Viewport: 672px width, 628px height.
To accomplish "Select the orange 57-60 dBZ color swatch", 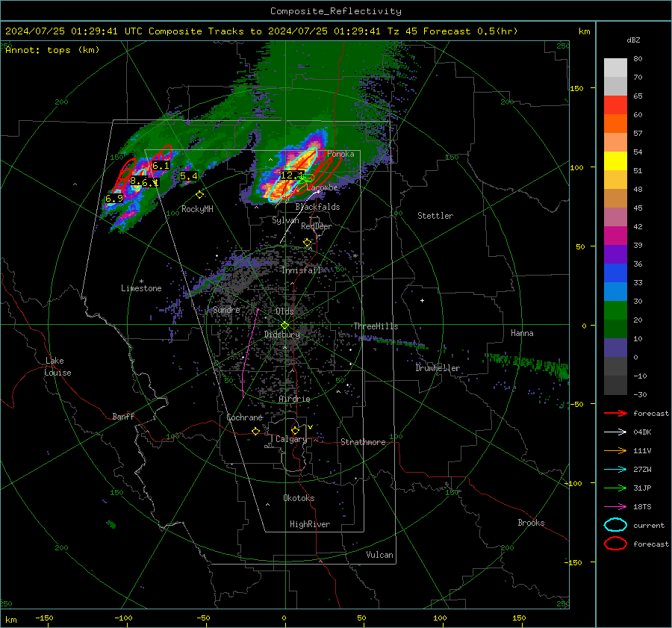I will click(x=615, y=124).
